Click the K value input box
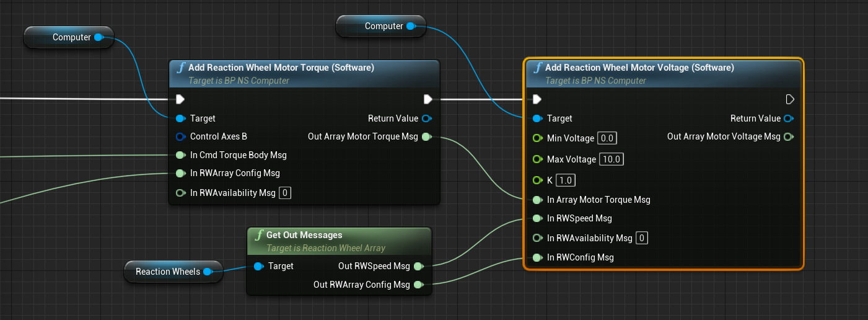Viewport: 868px width, 320px height. pyautogui.click(x=566, y=180)
